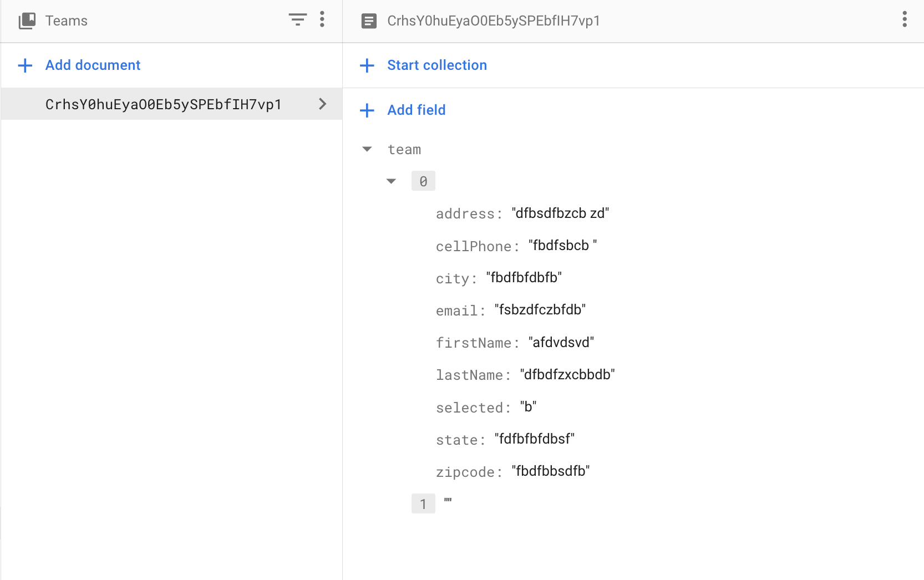This screenshot has width=924, height=580.
Task: Open the filter list icon in Teams header
Action: pyautogui.click(x=298, y=20)
